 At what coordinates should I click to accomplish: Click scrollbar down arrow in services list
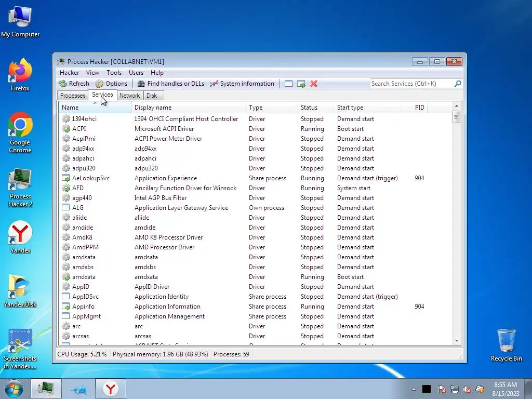456,340
